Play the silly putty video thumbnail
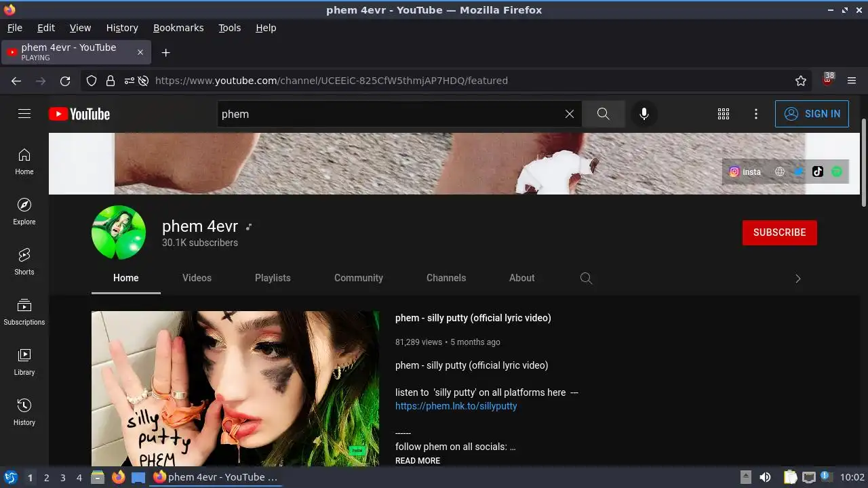The width and height of the screenshot is (868, 488). [x=235, y=388]
